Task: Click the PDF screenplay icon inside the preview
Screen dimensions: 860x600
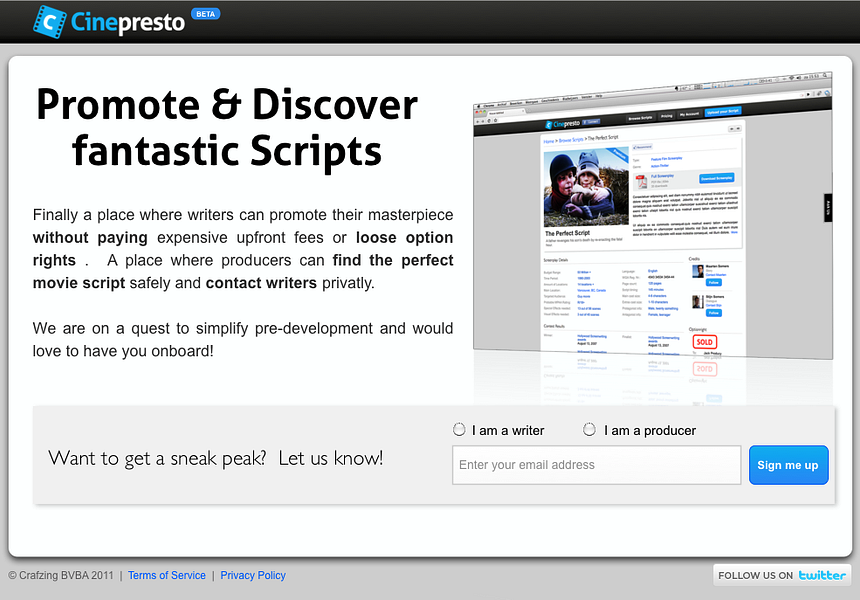Action: pos(639,179)
